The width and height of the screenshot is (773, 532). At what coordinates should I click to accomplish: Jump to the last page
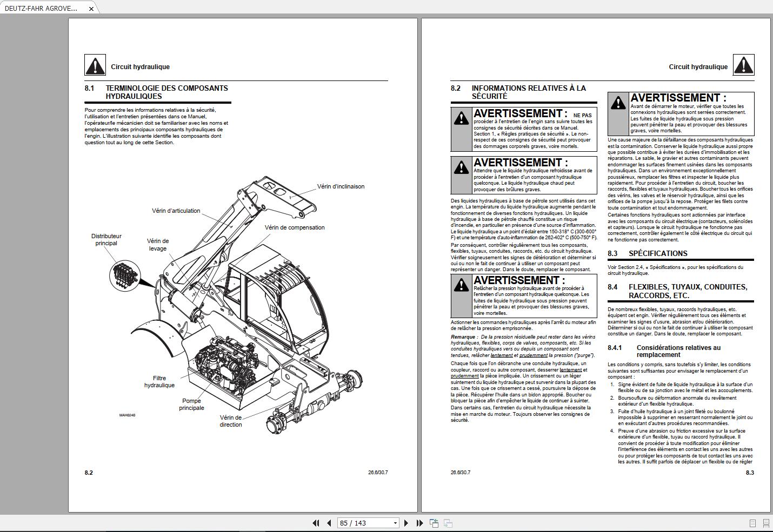pyautogui.click(x=419, y=523)
